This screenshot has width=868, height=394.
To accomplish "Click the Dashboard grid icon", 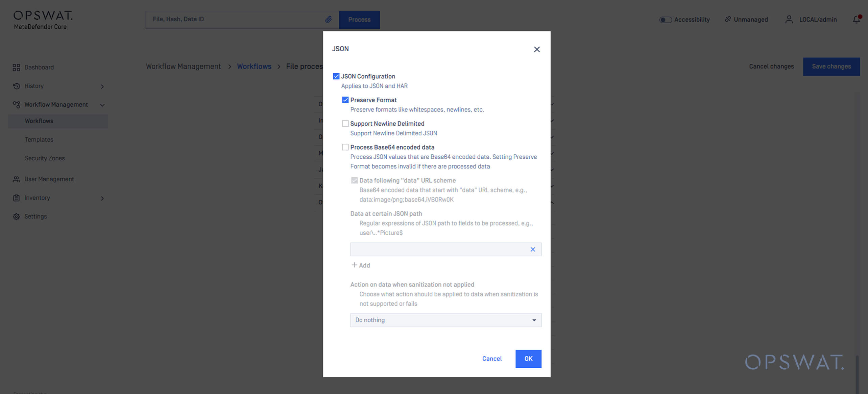I will tap(16, 68).
